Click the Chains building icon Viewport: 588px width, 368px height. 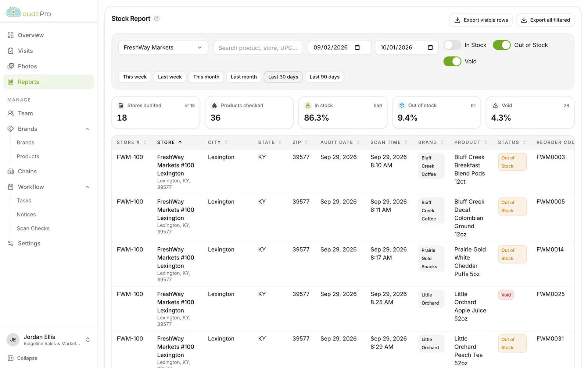[x=11, y=171]
